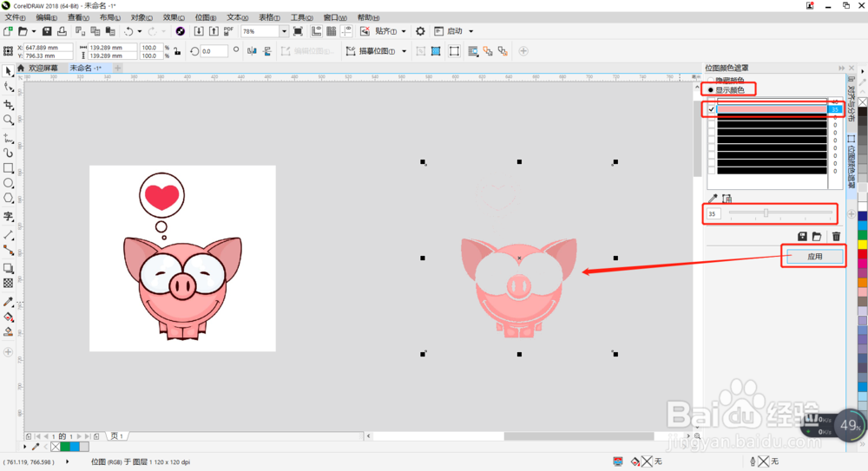Image resolution: width=868 pixels, height=471 pixels.
Task: Select the Pick tool in the toolbox
Action: coord(9,71)
